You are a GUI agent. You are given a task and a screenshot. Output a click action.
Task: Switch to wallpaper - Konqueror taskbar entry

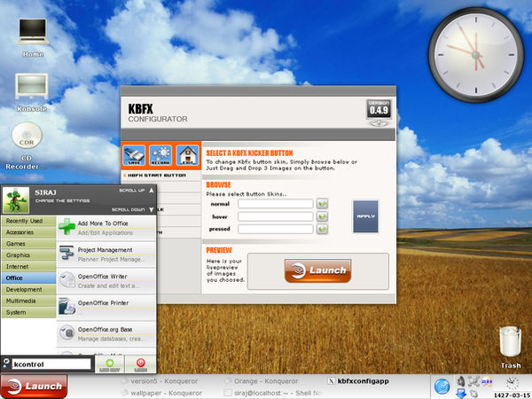[160, 393]
